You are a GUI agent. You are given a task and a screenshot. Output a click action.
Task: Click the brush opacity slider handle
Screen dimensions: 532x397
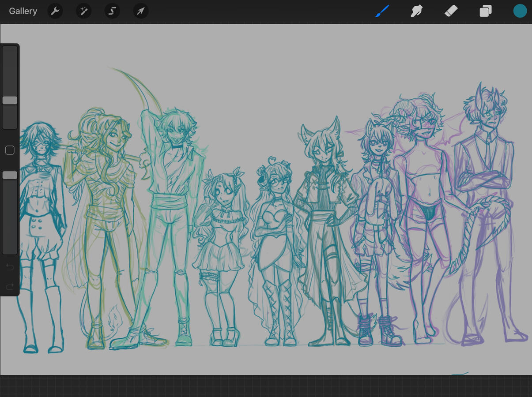coord(10,175)
